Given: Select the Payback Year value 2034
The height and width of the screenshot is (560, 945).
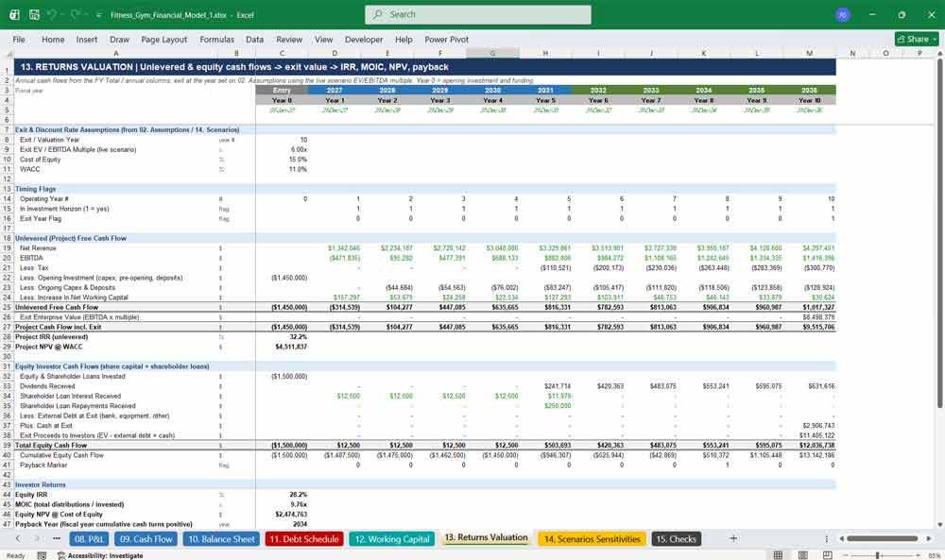Looking at the screenshot, I should point(282,524).
